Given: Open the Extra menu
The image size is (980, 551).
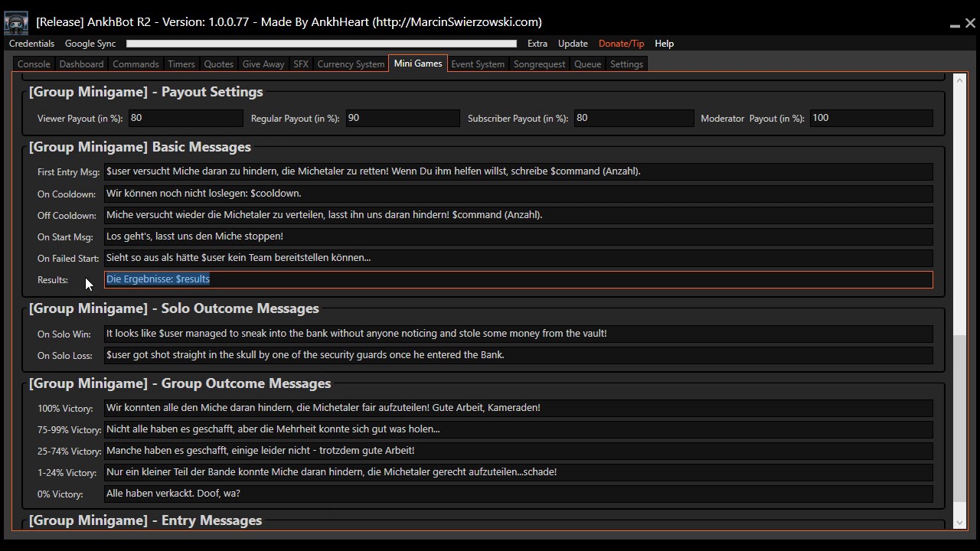Looking at the screenshot, I should pyautogui.click(x=537, y=44).
